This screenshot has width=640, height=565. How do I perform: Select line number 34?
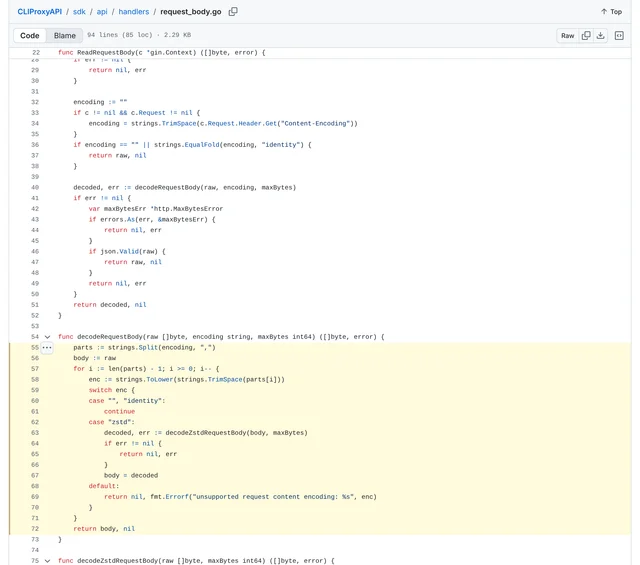pos(35,123)
